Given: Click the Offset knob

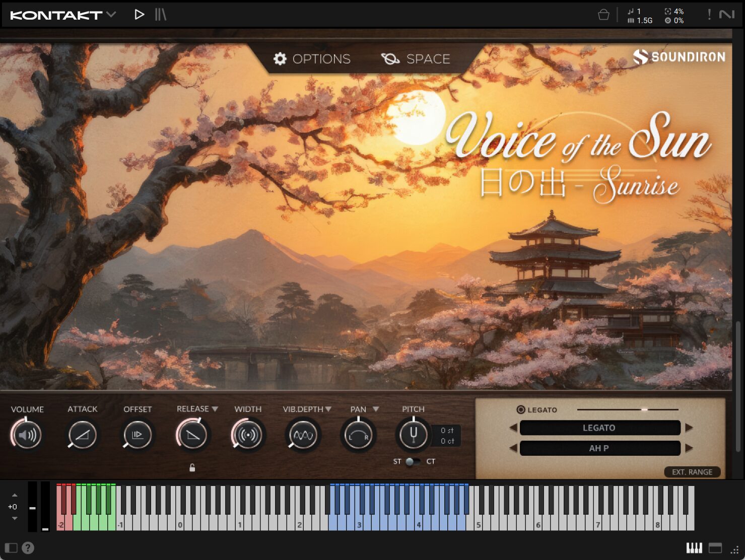Looking at the screenshot, I should [137, 435].
